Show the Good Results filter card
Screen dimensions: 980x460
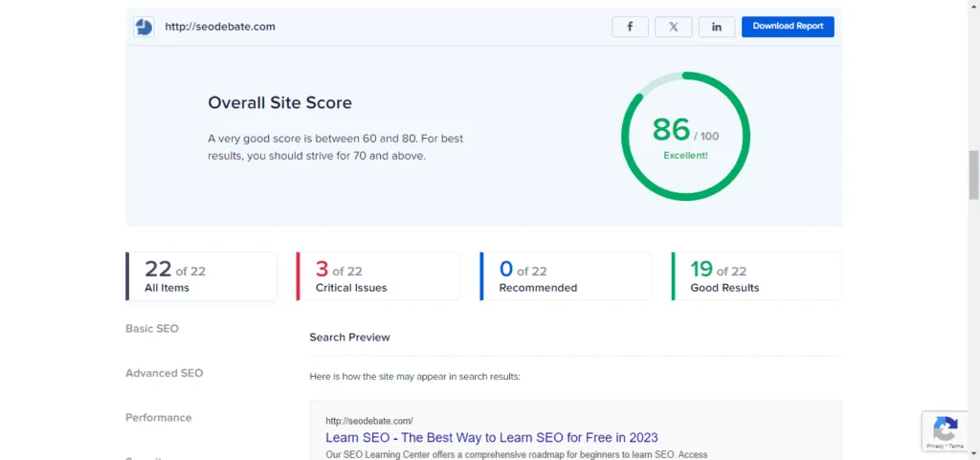[x=756, y=276]
